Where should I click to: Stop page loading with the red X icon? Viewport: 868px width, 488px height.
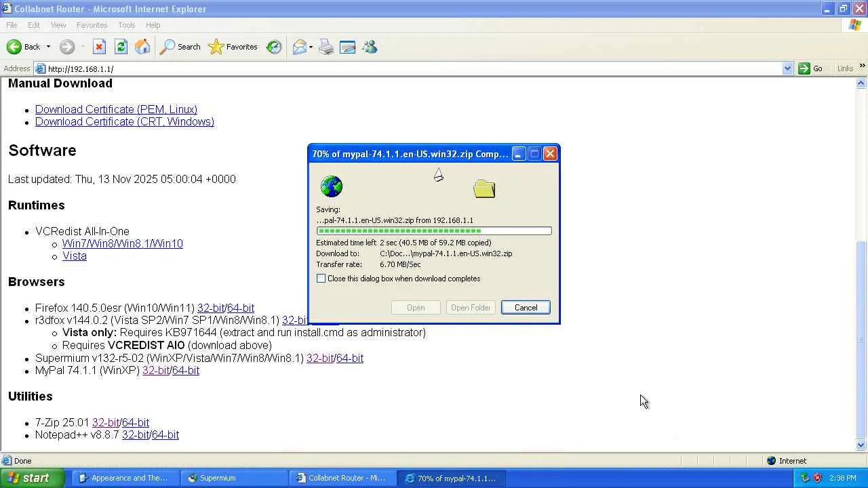click(x=99, y=47)
